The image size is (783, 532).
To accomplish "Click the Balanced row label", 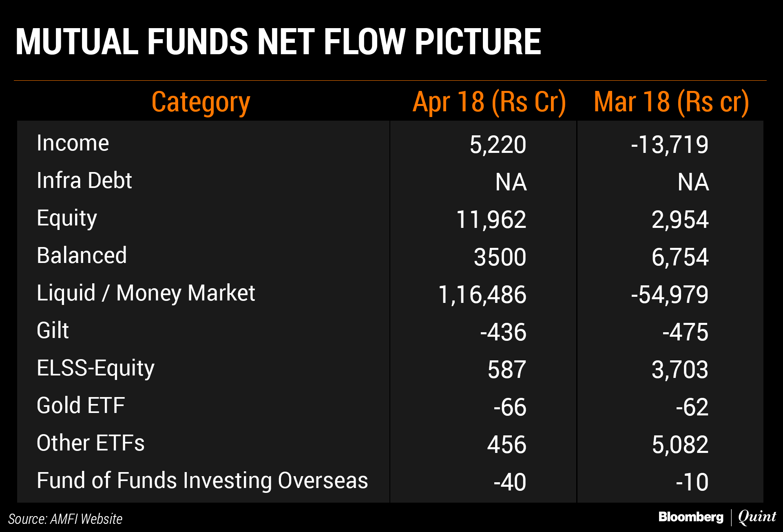I will coord(82,256).
